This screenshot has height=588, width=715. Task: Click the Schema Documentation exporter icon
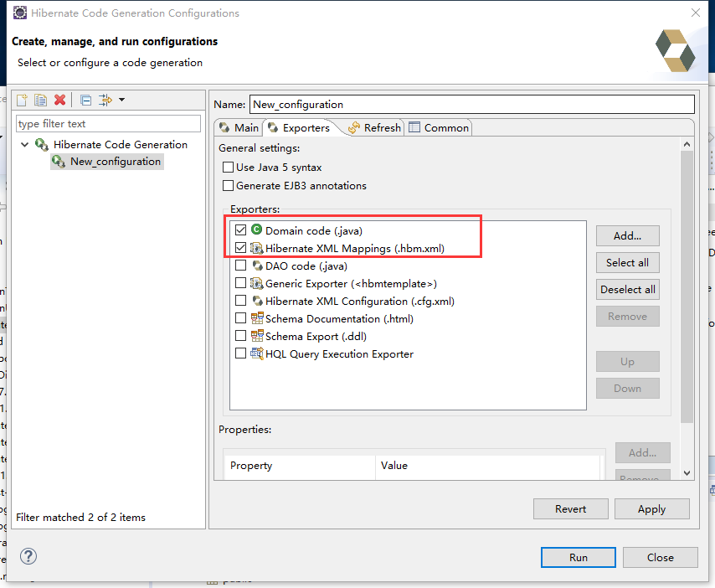(x=256, y=319)
